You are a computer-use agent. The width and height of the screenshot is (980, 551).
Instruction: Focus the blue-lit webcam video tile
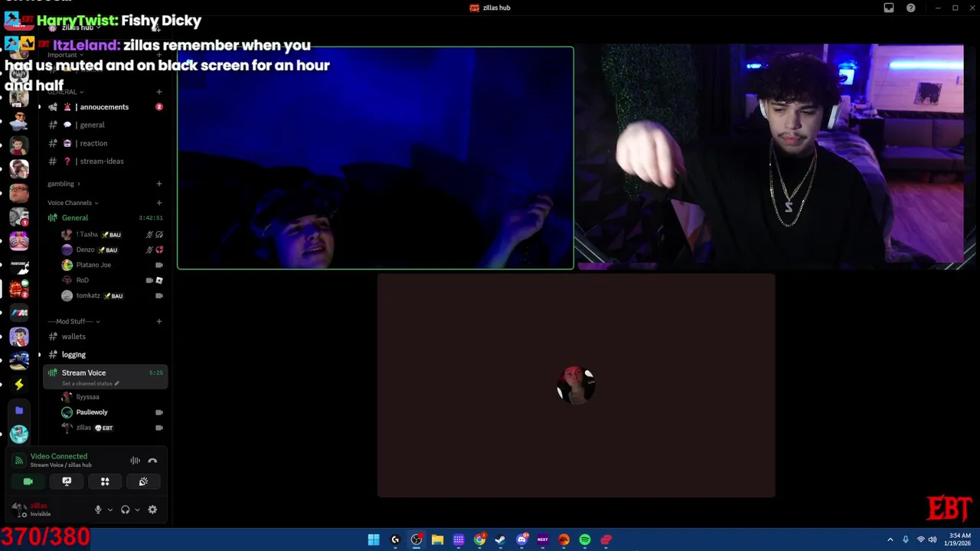pyautogui.click(x=375, y=158)
